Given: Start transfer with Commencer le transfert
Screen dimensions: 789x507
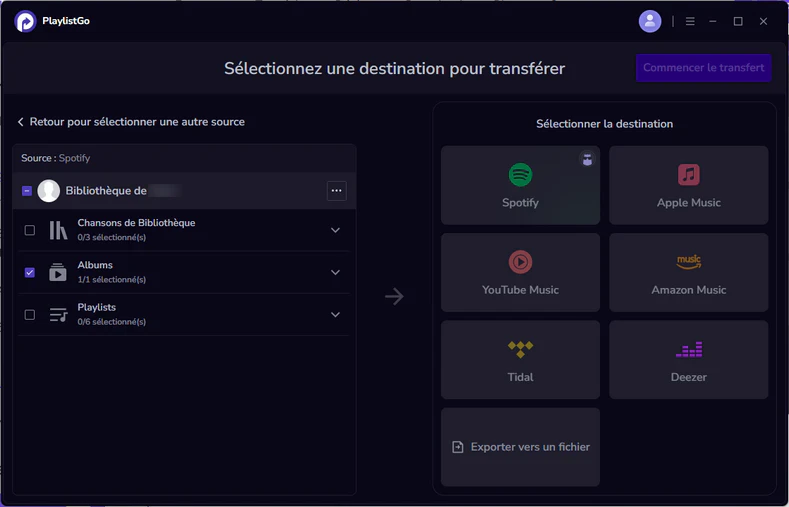Looking at the screenshot, I should pyautogui.click(x=703, y=68).
